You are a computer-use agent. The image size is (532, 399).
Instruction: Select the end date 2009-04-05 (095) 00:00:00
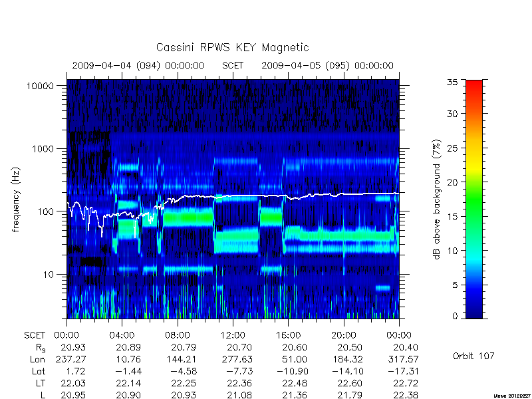coord(327,65)
